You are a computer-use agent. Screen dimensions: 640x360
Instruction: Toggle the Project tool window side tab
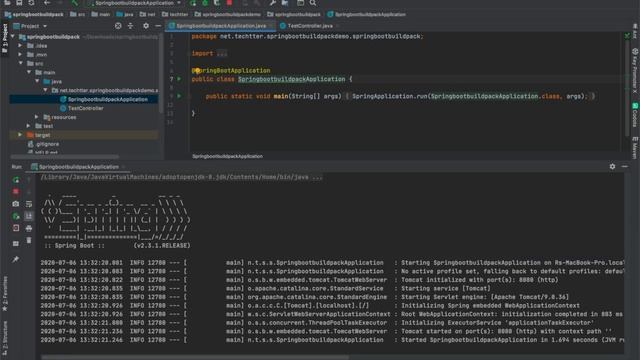[x=4, y=38]
